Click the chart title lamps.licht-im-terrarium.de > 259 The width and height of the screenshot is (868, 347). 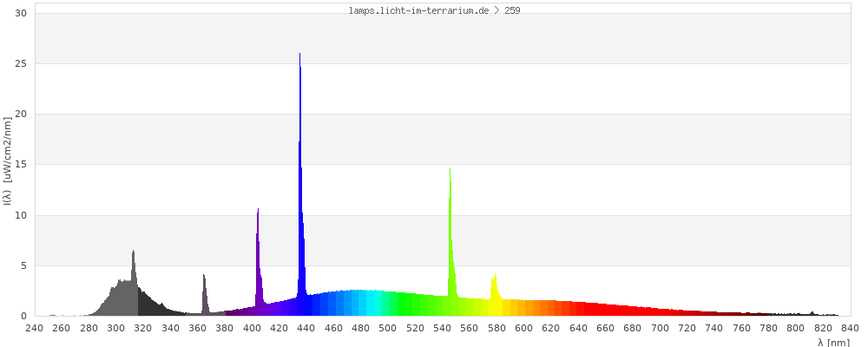(434, 10)
